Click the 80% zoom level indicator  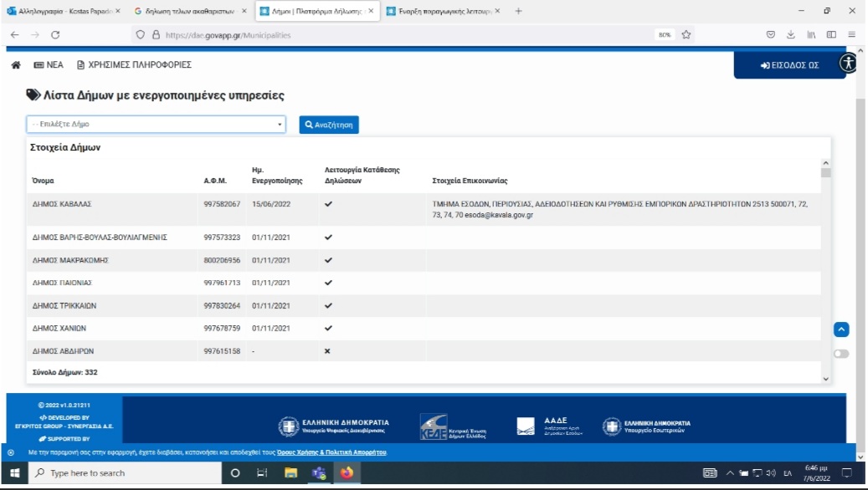(x=665, y=34)
